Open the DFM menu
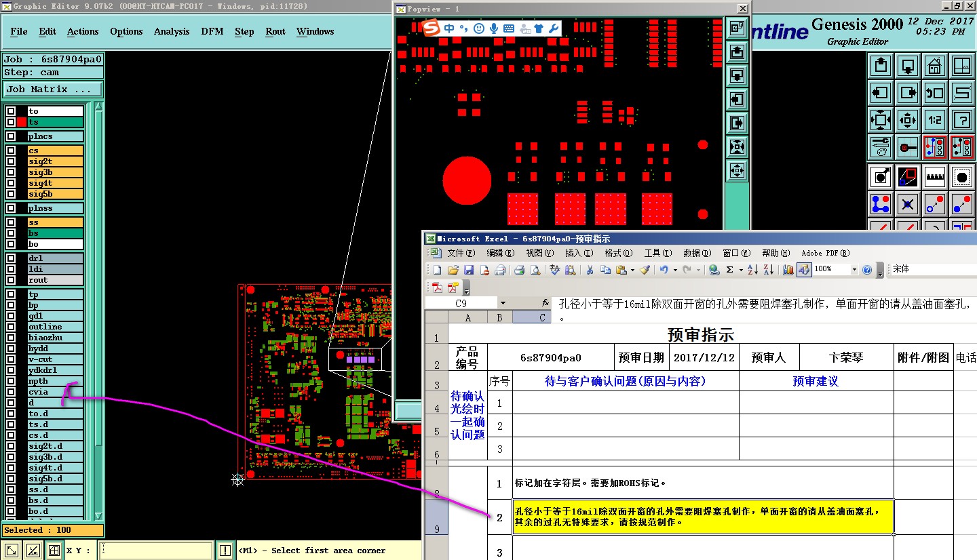977x560 pixels. pyautogui.click(x=212, y=32)
